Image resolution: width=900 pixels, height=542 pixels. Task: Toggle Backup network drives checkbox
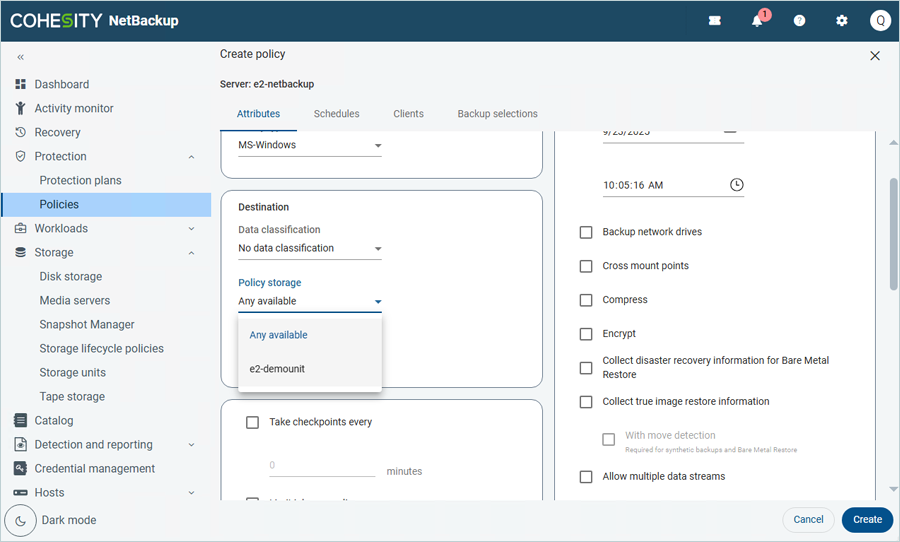click(x=586, y=232)
